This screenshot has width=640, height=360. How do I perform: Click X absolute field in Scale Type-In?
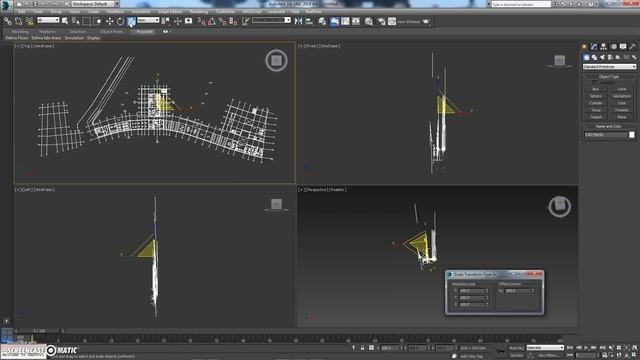point(472,291)
